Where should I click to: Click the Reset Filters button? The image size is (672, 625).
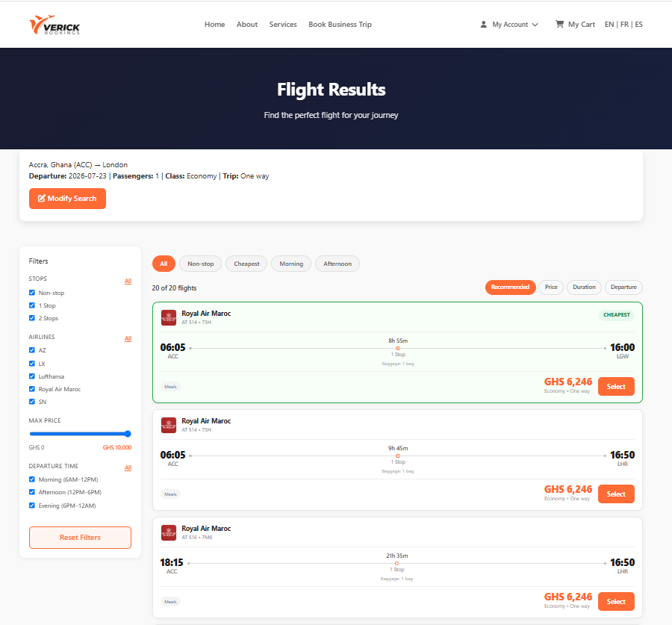pyautogui.click(x=80, y=538)
